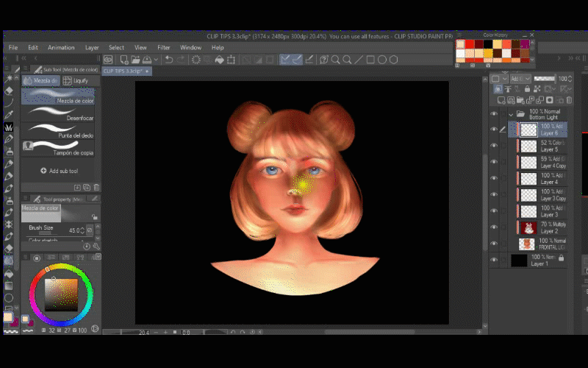
Task: Select the Eyedropper tool in the left toolbar
Action: tap(9, 115)
